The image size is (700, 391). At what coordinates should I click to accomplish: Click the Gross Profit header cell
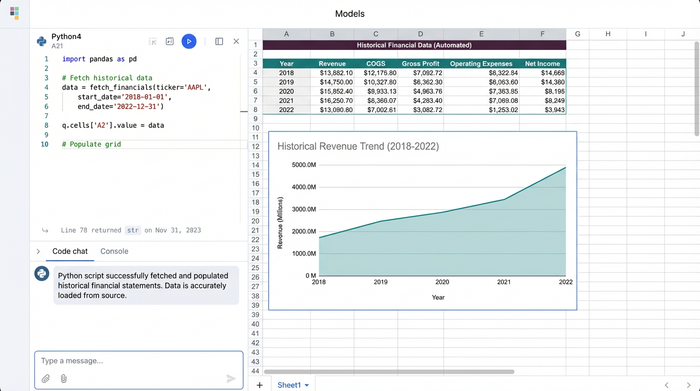[420, 63]
